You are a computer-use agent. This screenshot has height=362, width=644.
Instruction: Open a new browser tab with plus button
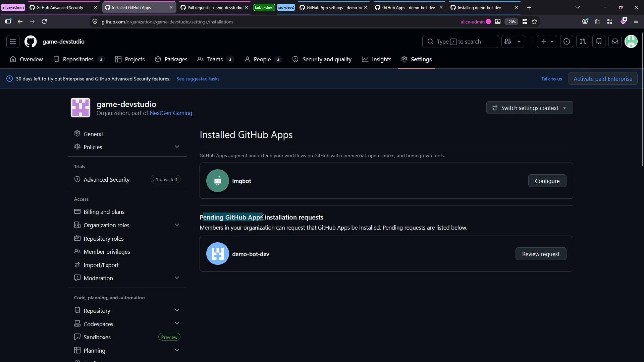click(x=529, y=7)
